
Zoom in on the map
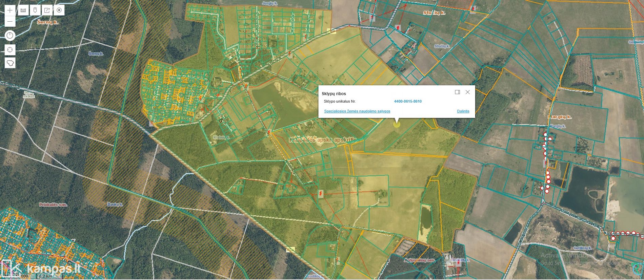(x=10, y=10)
